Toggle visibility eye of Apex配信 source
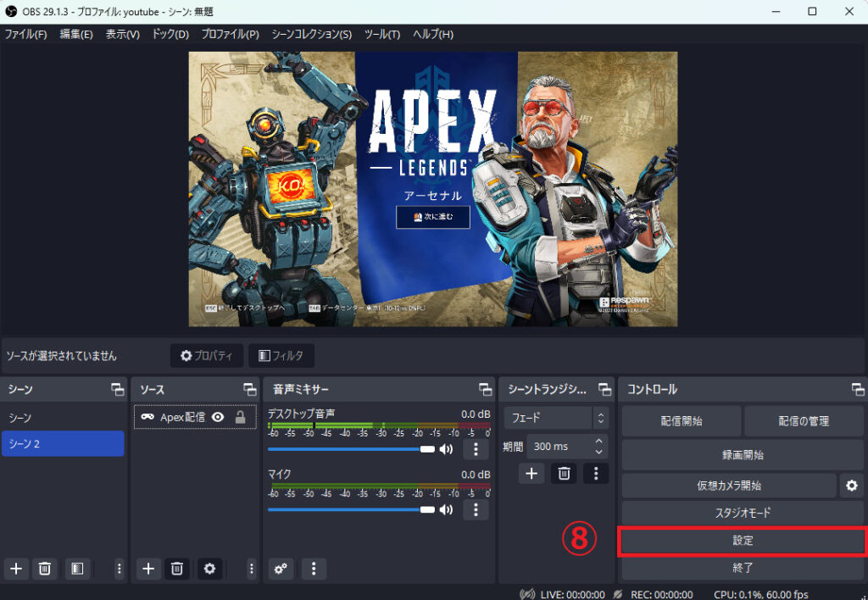Image resolution: width=868 pixels, height=600 pixels. [x=218, y=417]
